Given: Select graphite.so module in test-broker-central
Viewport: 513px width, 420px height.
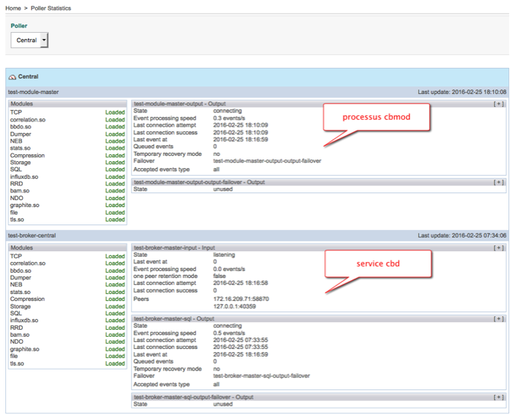Looking at the screenshot, I should click(x=24, y=349).
